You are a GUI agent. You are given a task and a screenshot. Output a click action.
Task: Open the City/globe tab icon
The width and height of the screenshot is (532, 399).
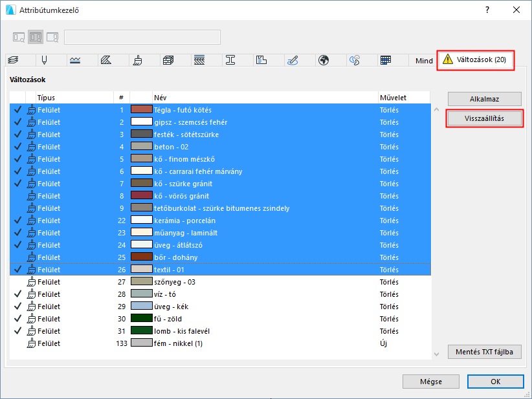point(324,60)
